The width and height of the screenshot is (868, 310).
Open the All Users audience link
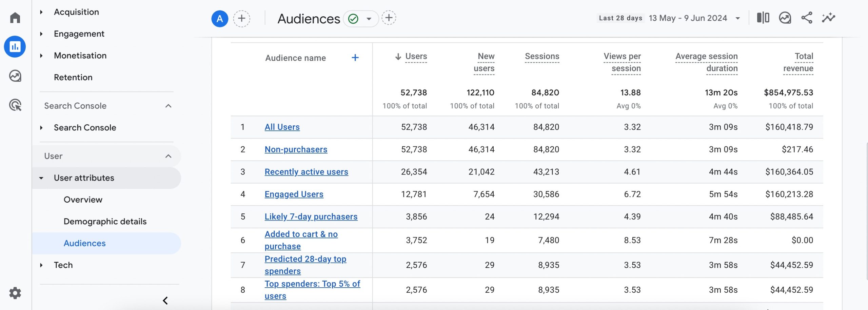pyautogui.click(x=282, y=127)
